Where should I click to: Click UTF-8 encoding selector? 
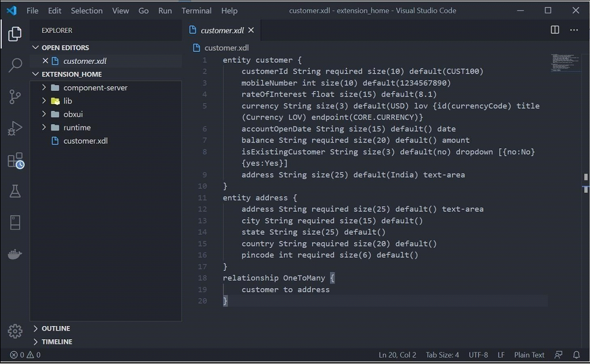[478, 355]
